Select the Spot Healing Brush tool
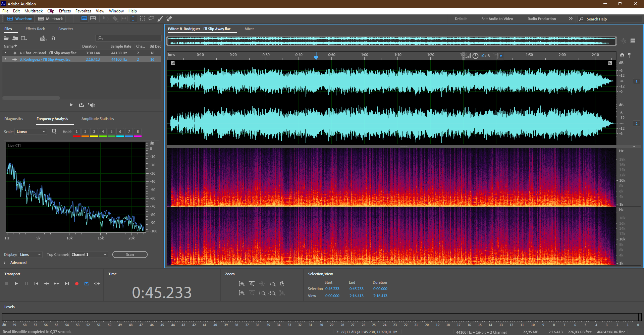 [x=169, y=19]
